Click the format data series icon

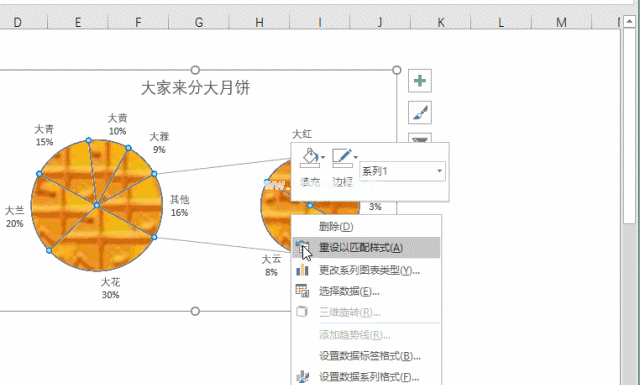click(x=302, y=376)
